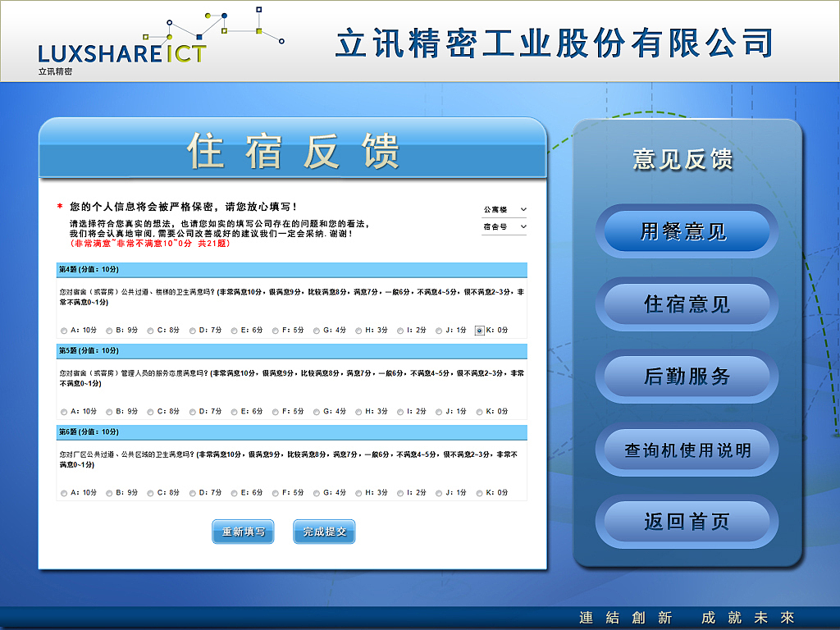Viewport: 840px width, 630px height.
Task: Select A: 10分 for question 5
Action: (64, 412)
